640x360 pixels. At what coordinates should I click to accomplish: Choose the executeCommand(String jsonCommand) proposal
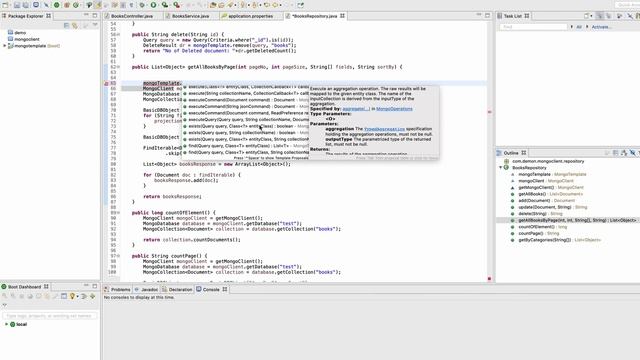pyautogui.click(x=244, y=106)
